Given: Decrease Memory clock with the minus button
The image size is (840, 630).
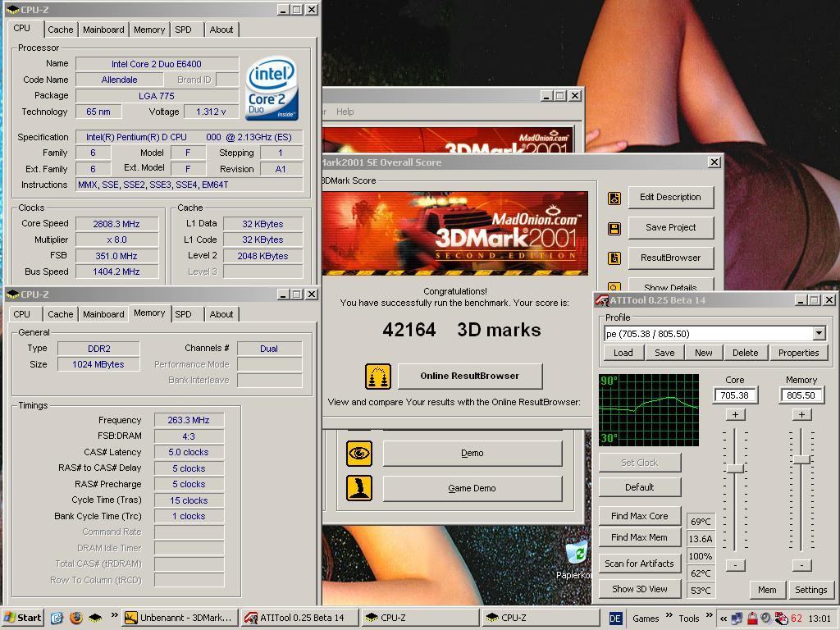Looking at the screenshot, I should 801,565.
